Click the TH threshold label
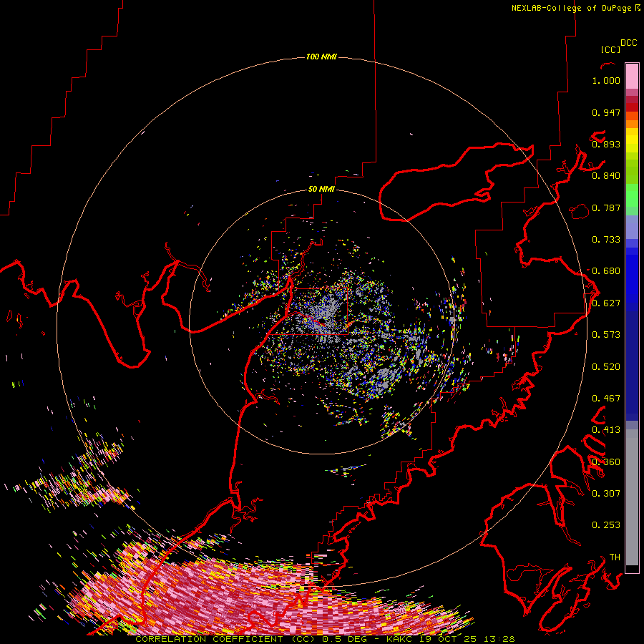The height and width of the screenshot is (644, 644). click(x=615, y=557)
